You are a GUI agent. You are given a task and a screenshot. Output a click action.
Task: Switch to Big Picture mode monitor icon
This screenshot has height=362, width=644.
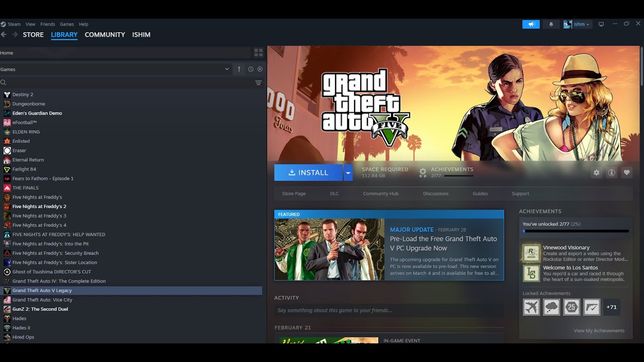point(601,24)
